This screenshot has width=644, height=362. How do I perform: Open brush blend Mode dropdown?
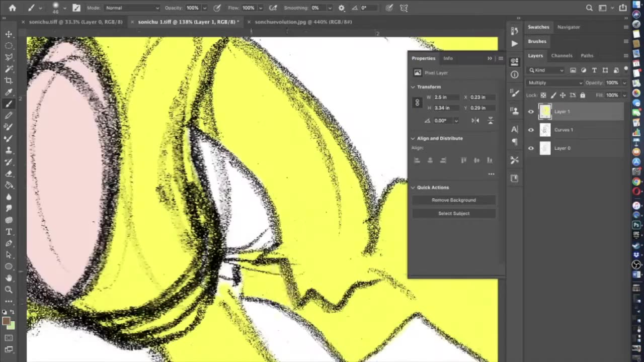[x=132, y=8]
